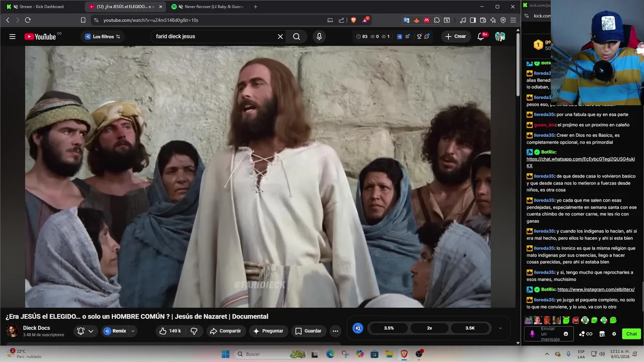Expand the subscription bell dropdown chevron

coord(91,331)
